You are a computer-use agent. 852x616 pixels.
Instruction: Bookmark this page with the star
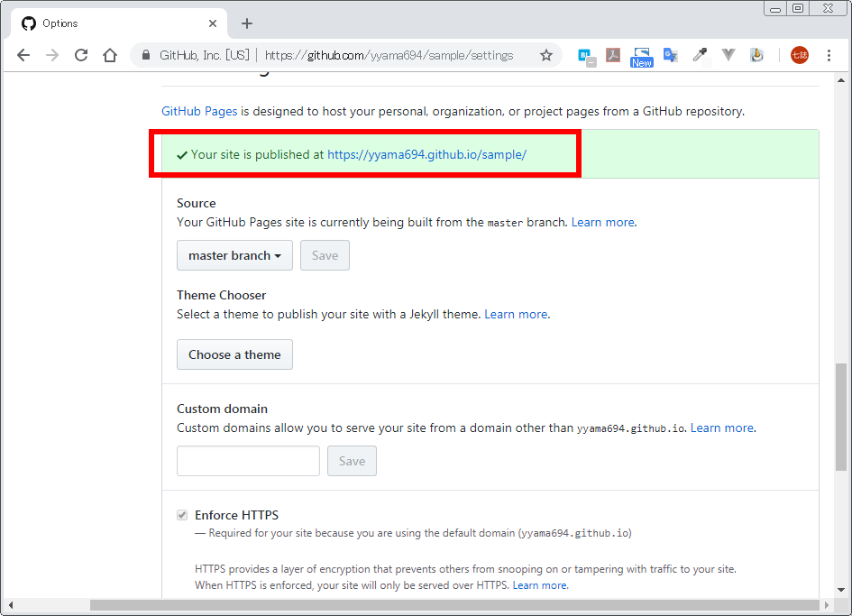[546, 55]
